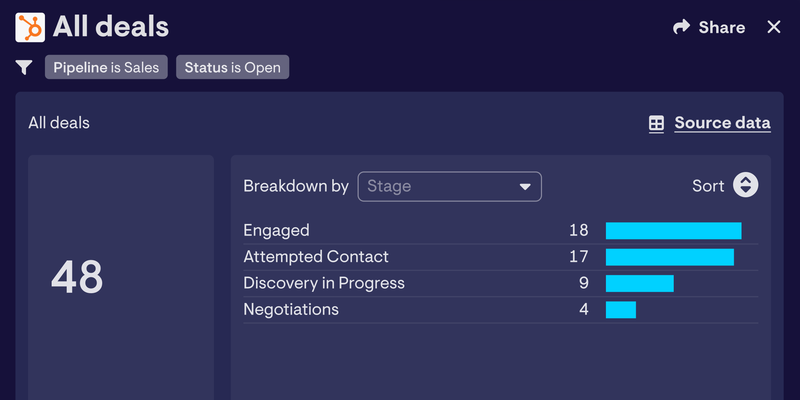Select the Pipeline is Sales filter chip
Screen dimensions: 800x400
coord(106,67)
